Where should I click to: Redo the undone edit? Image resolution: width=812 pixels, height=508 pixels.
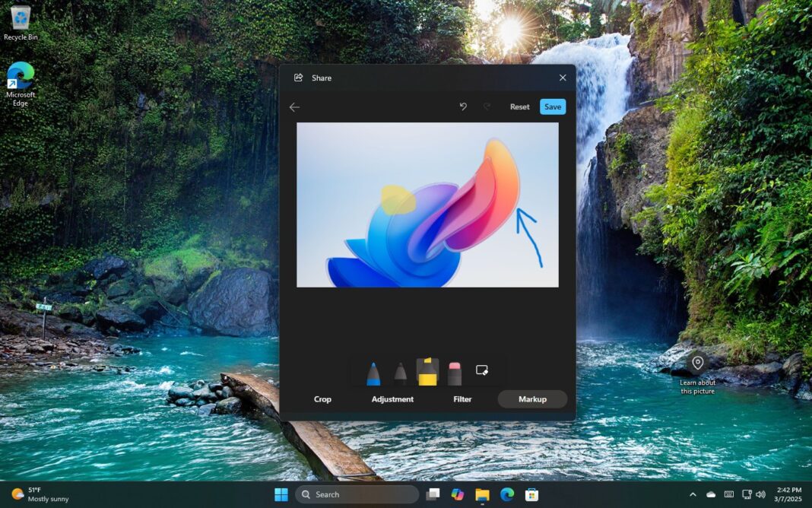click(x=487, y=106)
